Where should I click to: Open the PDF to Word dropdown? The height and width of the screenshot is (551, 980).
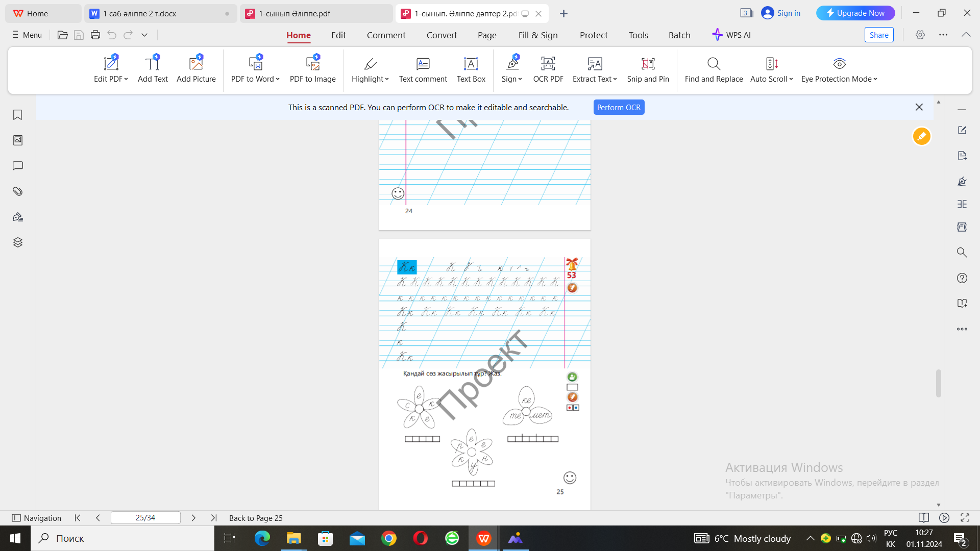pyautogui.click(x=278, y=79)
